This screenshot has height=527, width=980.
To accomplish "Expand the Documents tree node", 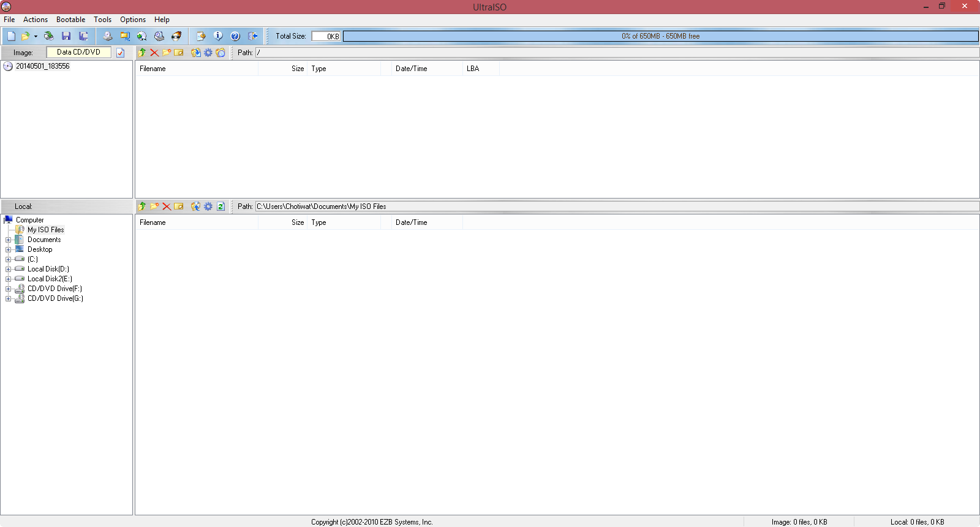I will [x=9, y=240].
